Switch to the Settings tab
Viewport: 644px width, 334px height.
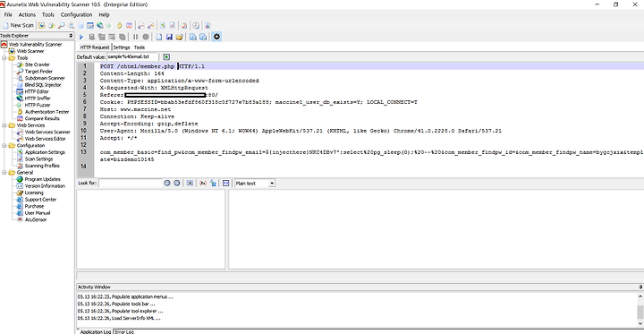(x=122, y=47)
